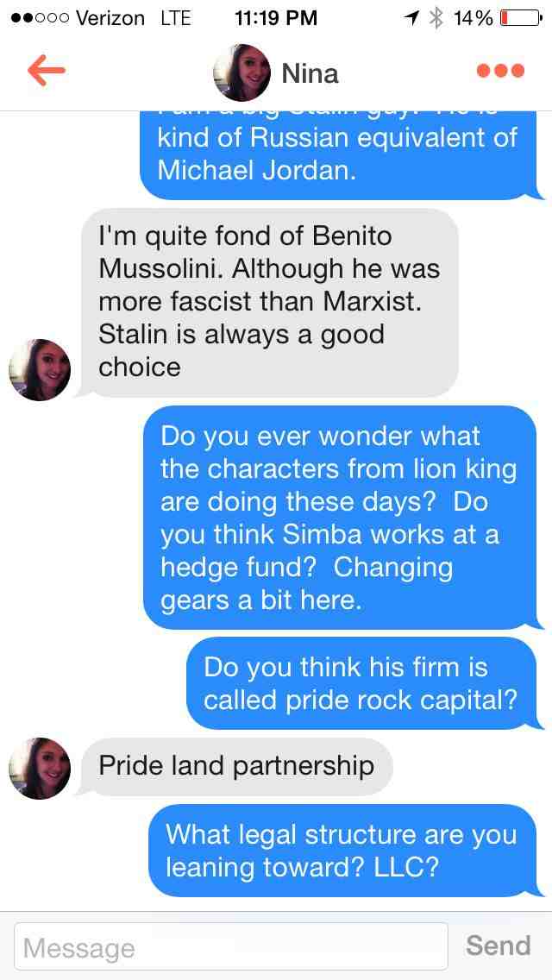Tap the "What legal structure" message bubble
Image resolution: width=552 pixels, height=980 pixels.
coord(341,851)
